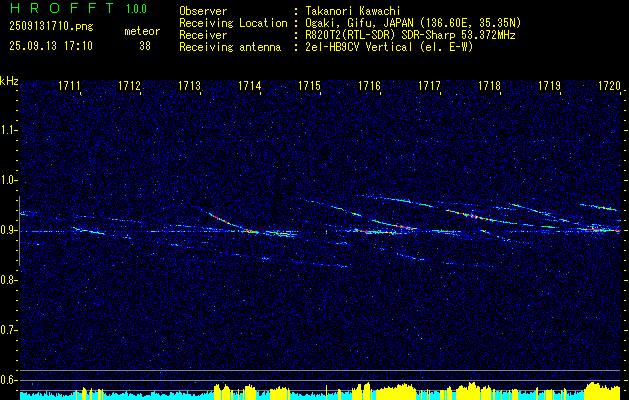Click the 0.9 kHz axis label
Viewport: 629px width, 400px height.
click(9, 230)
